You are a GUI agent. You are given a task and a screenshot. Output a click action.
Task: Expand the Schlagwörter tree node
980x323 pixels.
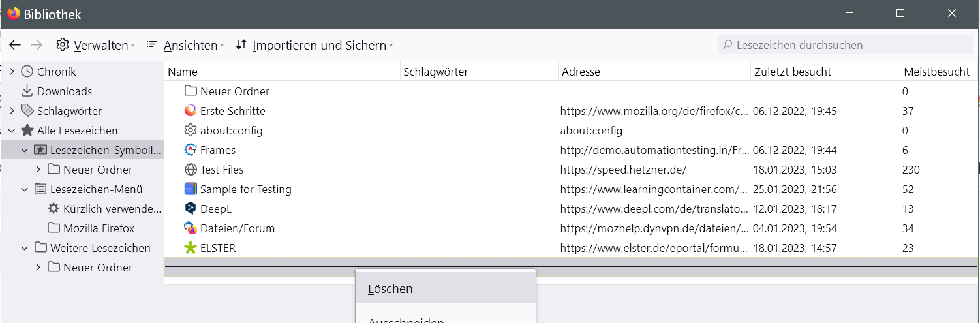(x=12, y=111)
